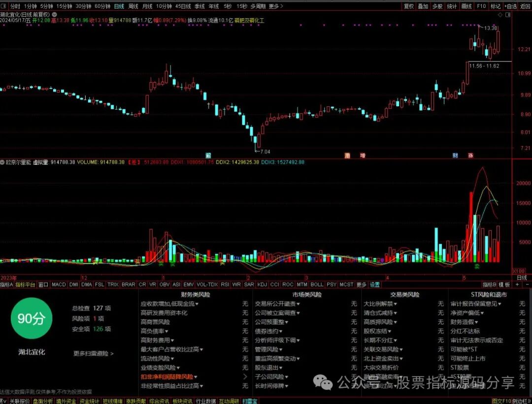Switch to 指标B panel

[x=490, y=285]
